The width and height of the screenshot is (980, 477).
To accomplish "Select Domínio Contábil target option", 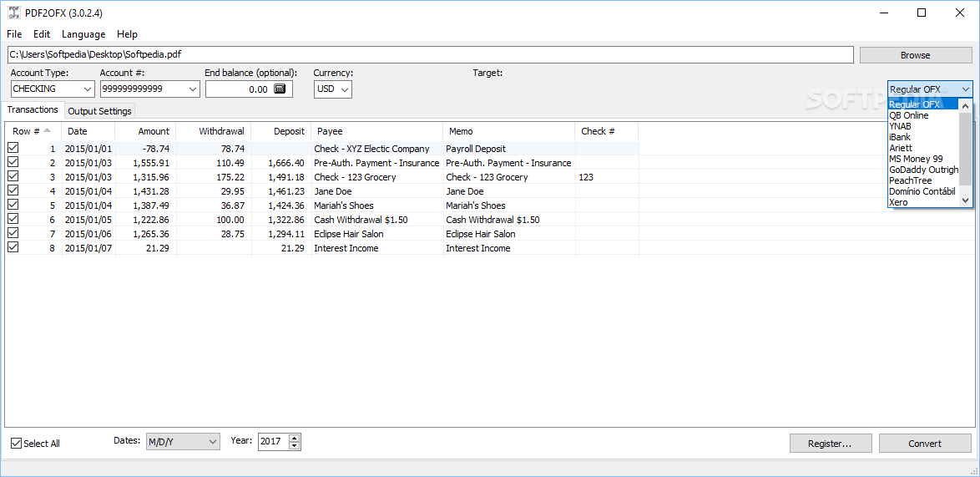I will pos(923,191).
